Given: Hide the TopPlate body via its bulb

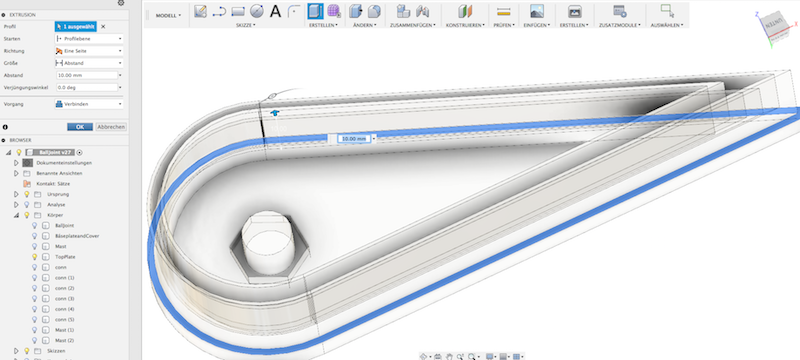Looking at the screenshot, I should pyautogui.click(x=35, y=257).
